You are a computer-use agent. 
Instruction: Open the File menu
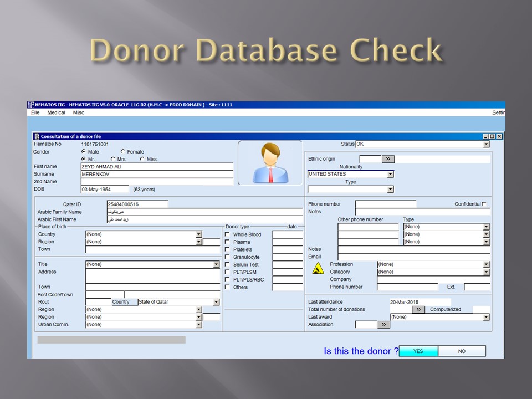click(x=35, y=112)
